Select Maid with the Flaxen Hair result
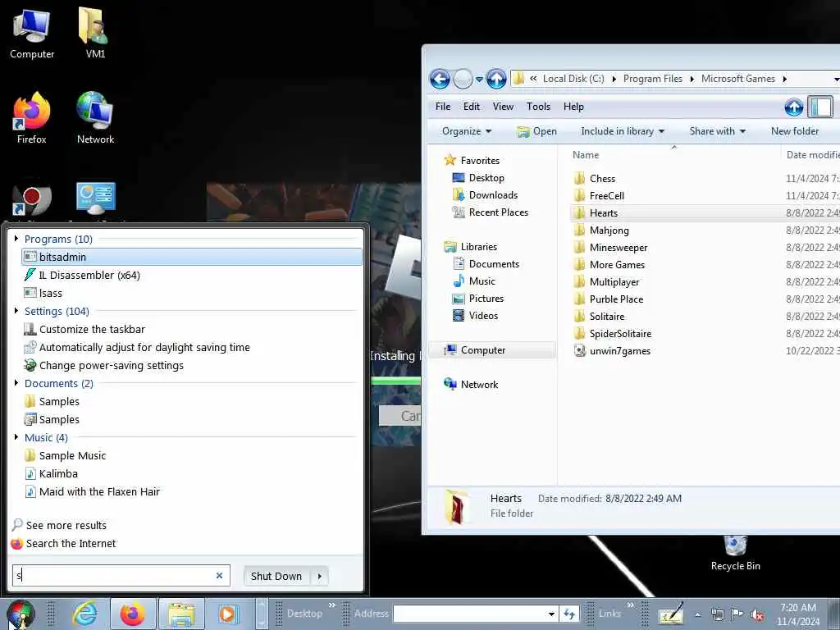Image resolution: width=840 pixels, height=630 pixels. coord(192,492)
